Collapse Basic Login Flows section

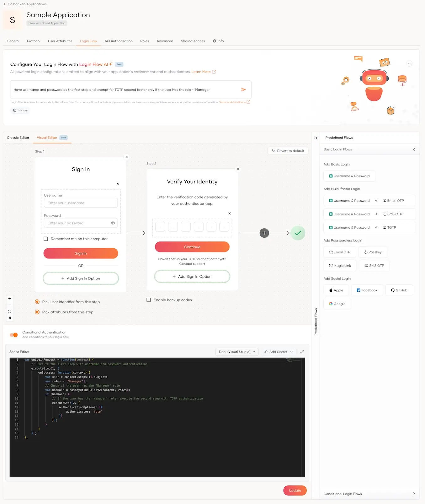[369, 149]
